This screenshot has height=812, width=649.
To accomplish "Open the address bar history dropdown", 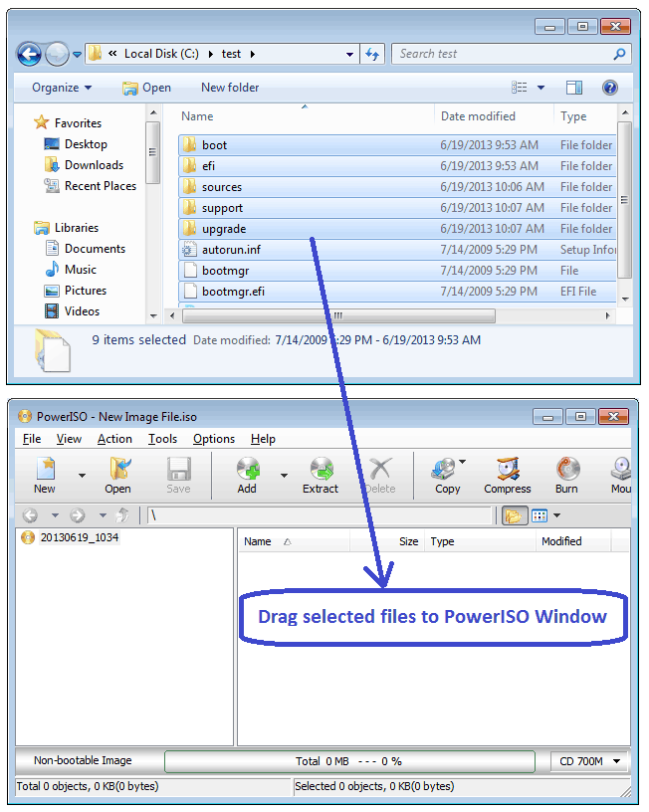I will (349, 55).
